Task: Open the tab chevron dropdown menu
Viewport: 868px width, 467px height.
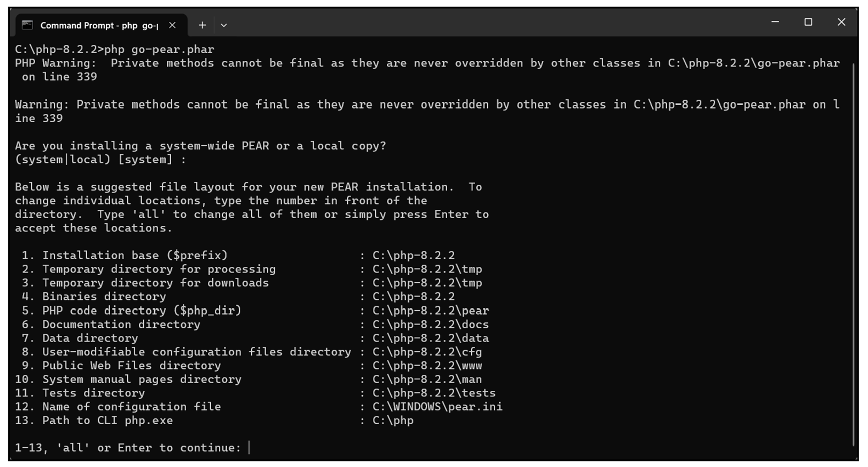Action: pos(223,25)
